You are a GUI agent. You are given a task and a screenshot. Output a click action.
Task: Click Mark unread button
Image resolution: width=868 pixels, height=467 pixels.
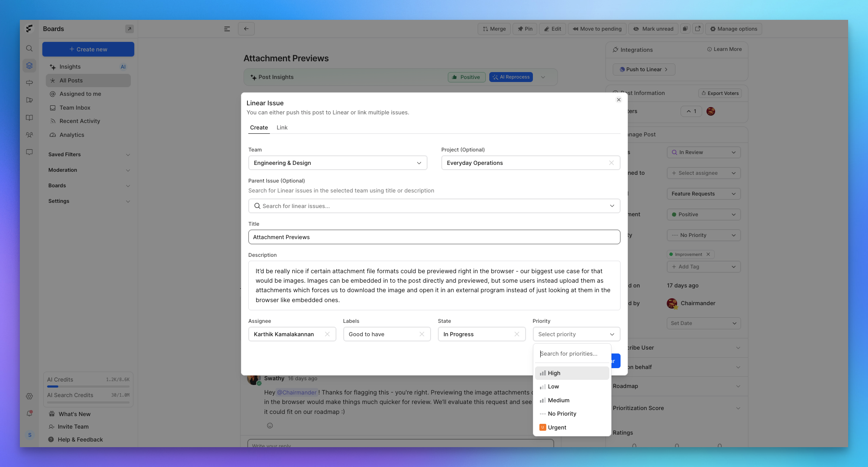(653, 29)
